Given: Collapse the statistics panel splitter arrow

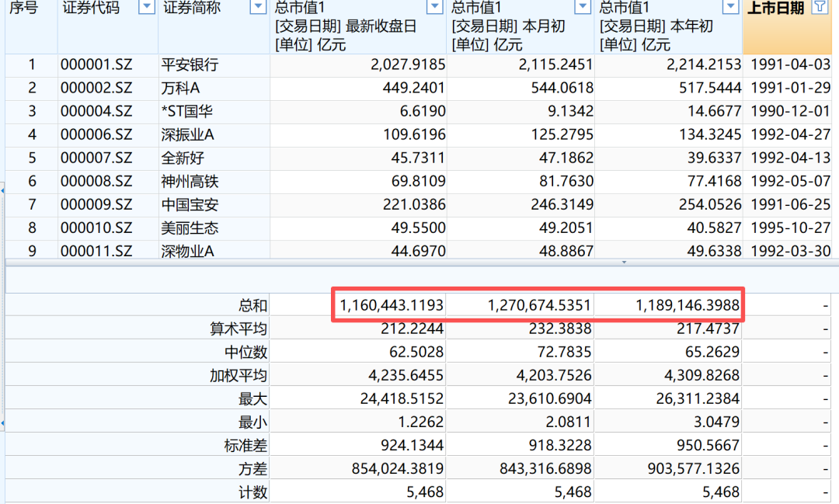Looking at the screenshot, I should (623, 262).
